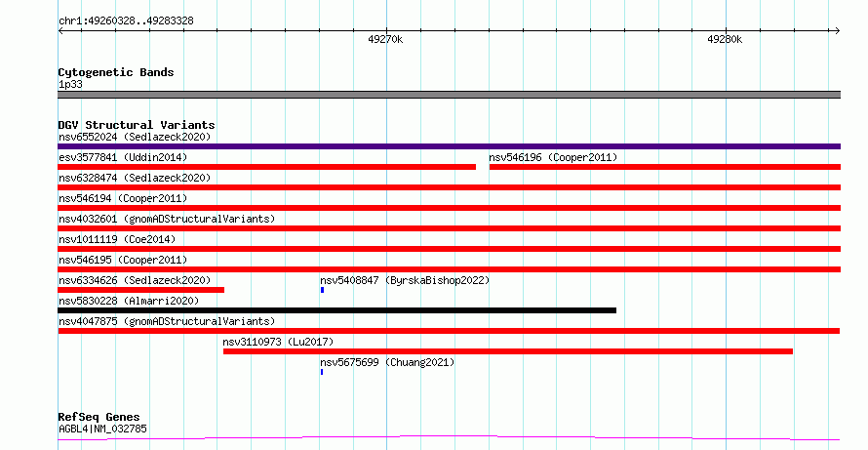868x450 pixels.
Task: Click the short red nsv6334626 variant bar
Action: coord(141,290)
